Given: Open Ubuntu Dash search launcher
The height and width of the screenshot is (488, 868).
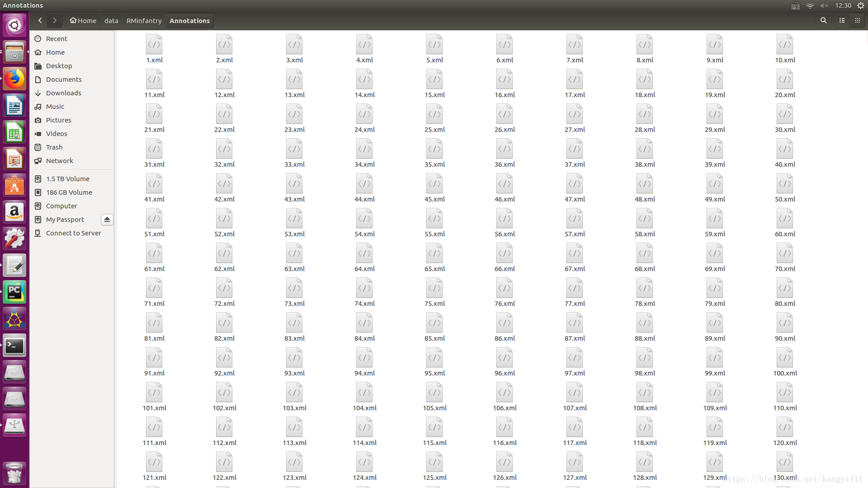Looking at the screenshot, I should point(14,25).
